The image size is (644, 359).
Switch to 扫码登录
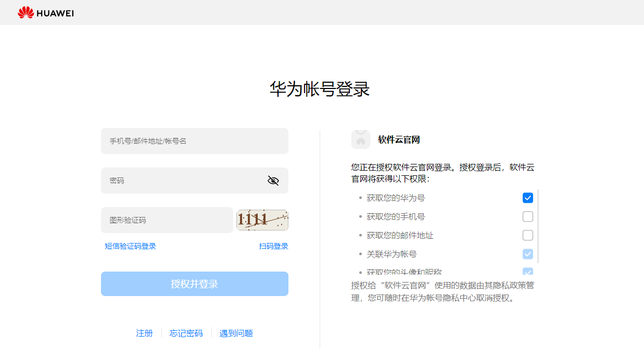coord(274,246)
